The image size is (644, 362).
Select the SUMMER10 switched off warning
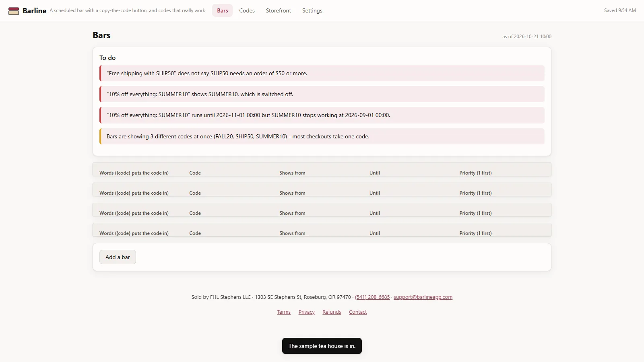322,94
